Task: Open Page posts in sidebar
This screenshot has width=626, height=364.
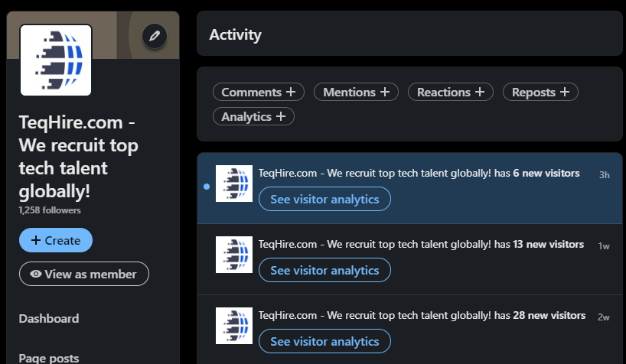Action: (x=49, y=358)
